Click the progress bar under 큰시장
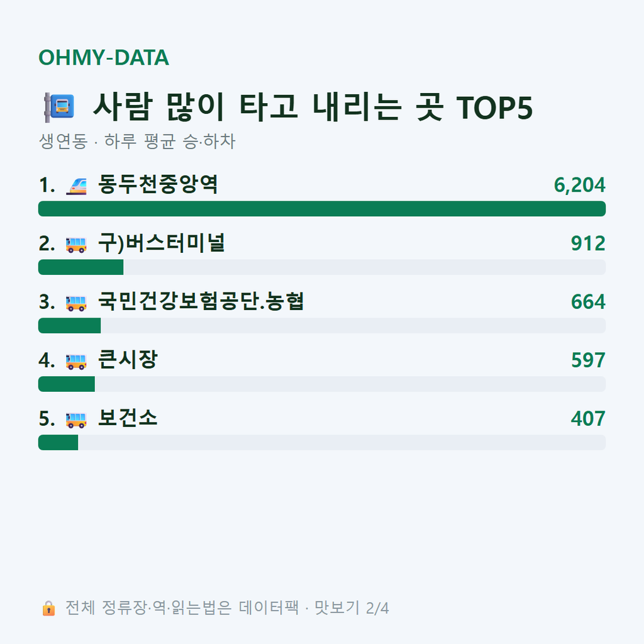This screenshot has width=644, height=644. 322,384
